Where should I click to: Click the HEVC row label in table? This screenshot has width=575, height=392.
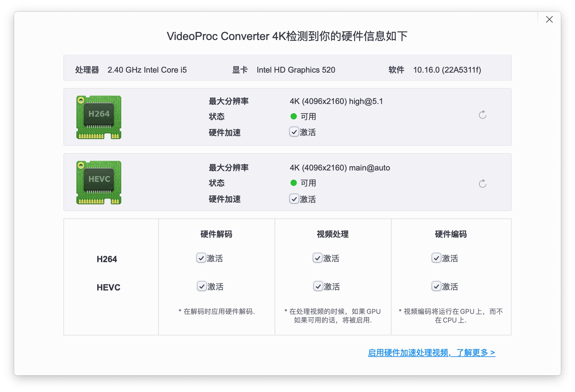108,287
